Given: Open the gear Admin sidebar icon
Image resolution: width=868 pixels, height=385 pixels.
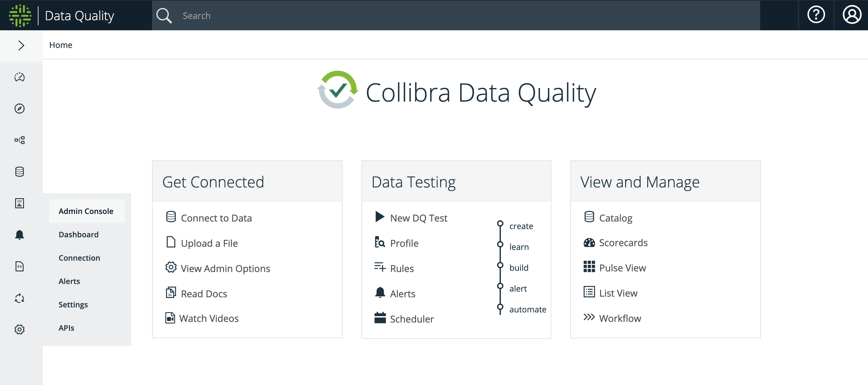Looking at the screenshot, I should (20, 329).
